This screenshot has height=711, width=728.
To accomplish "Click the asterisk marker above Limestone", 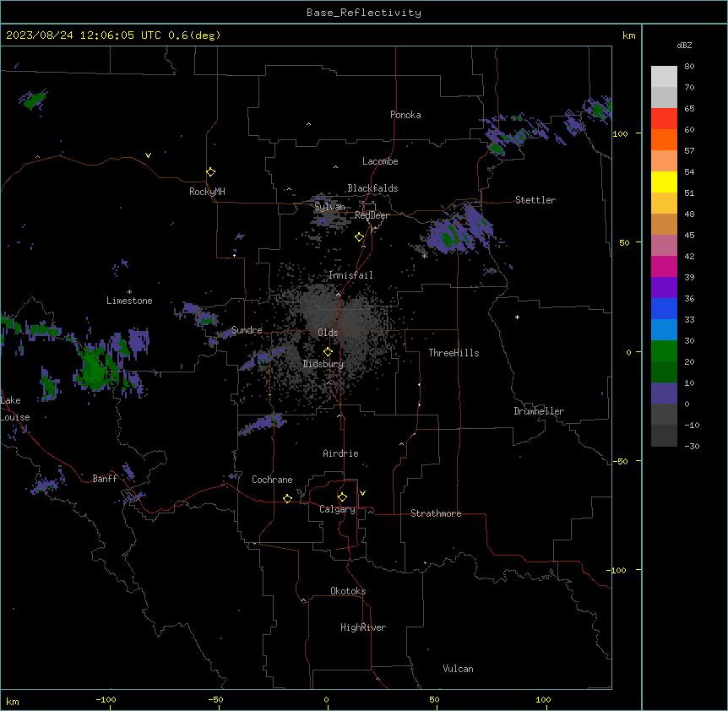I will point(129,292).
